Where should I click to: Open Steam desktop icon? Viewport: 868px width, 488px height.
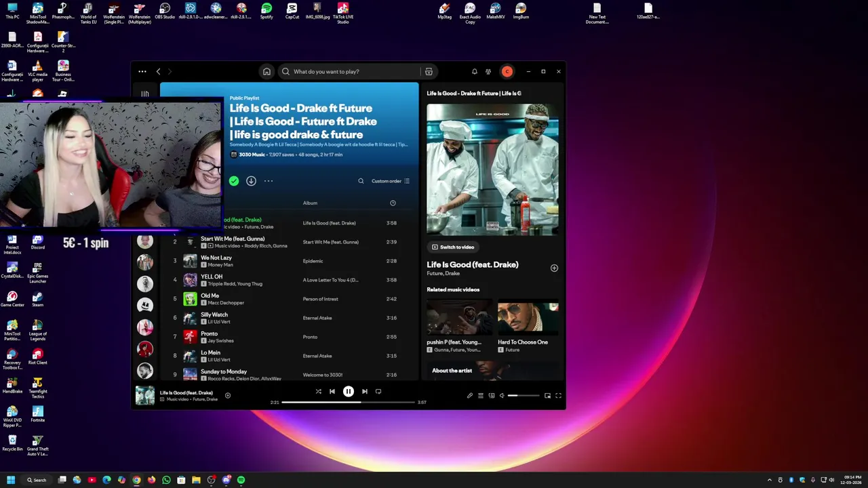38,299
